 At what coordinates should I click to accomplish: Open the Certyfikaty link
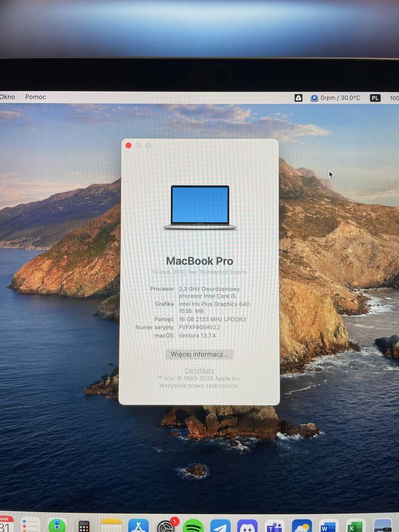click(x=199, y=370)
